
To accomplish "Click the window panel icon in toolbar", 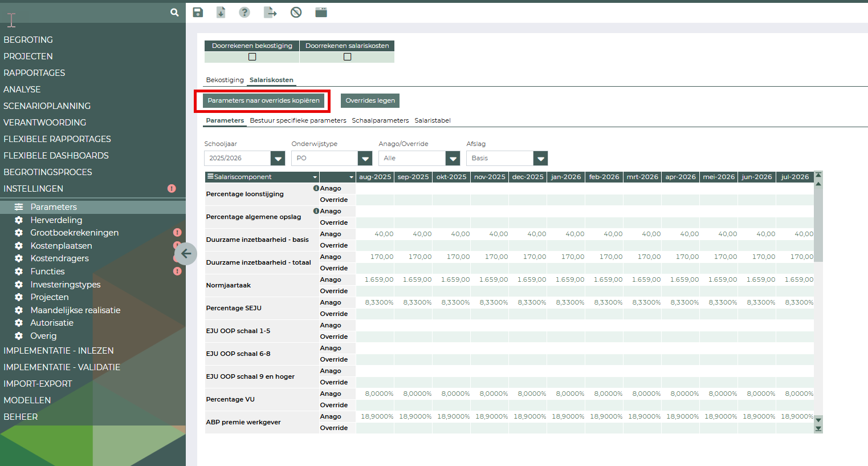I will [x=321, y=13].
